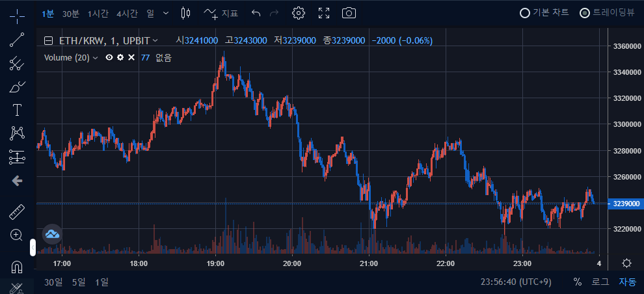The image size is (644, 294).
Task: Remove the Volume indicator with X
Action: tap(131, 57)
